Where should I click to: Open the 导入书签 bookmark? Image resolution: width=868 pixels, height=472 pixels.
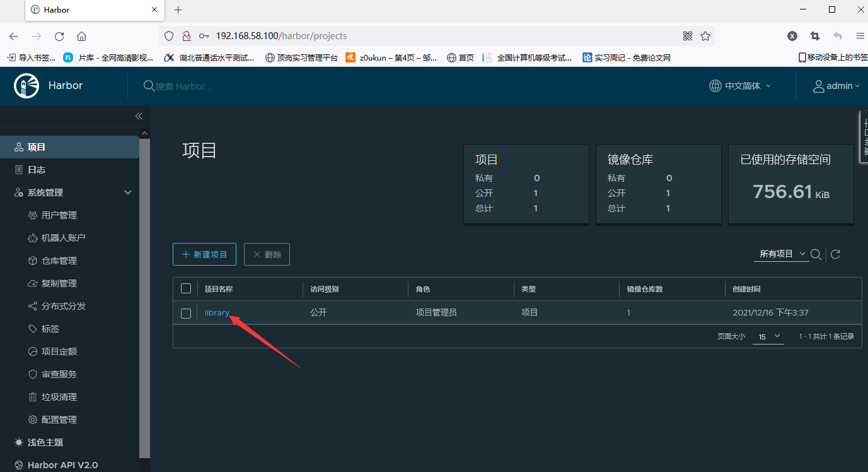tap(32, 57)
